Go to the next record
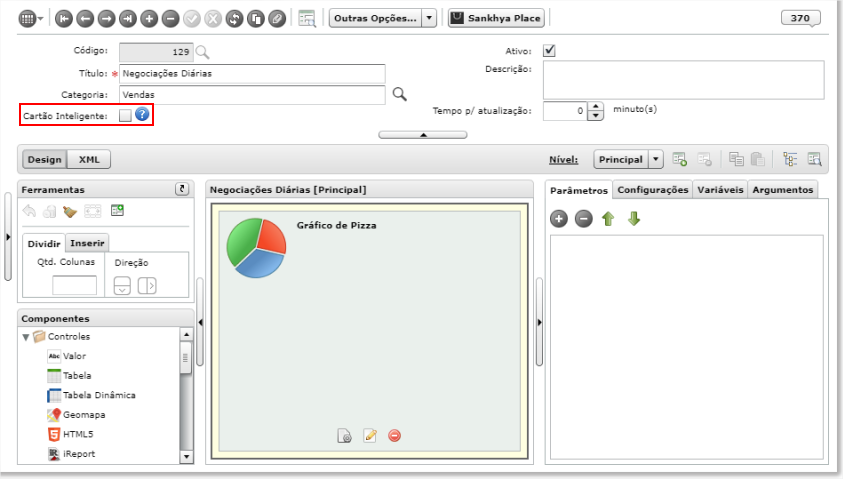The image size is (843, 479). pos(106,19)
